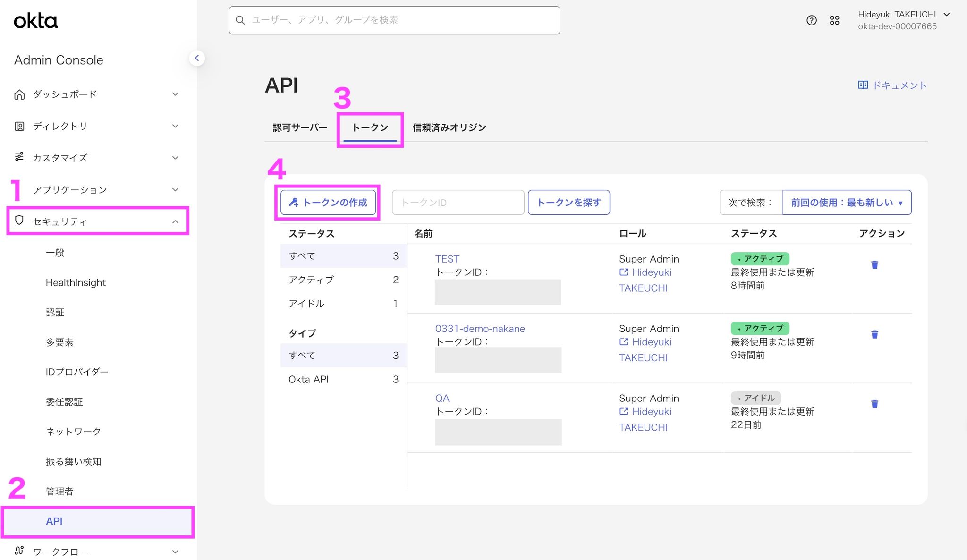Switch to the 認可サーバー tab
The height and width of the screenshot is (560, 967).
[300, 127]
